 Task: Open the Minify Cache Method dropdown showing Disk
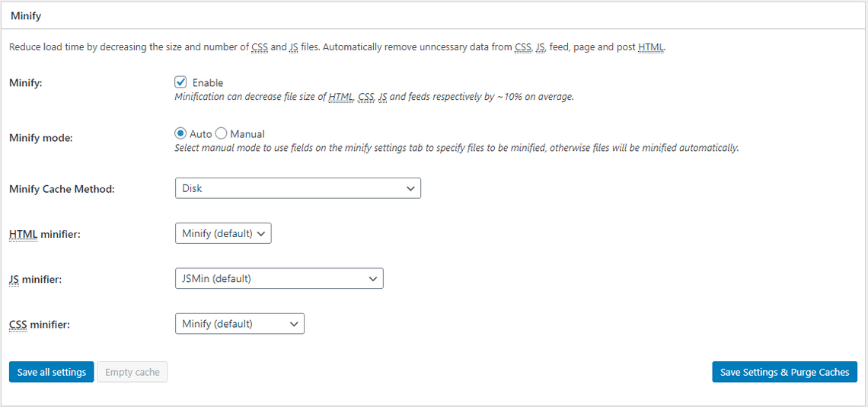[x=298, y=188]
